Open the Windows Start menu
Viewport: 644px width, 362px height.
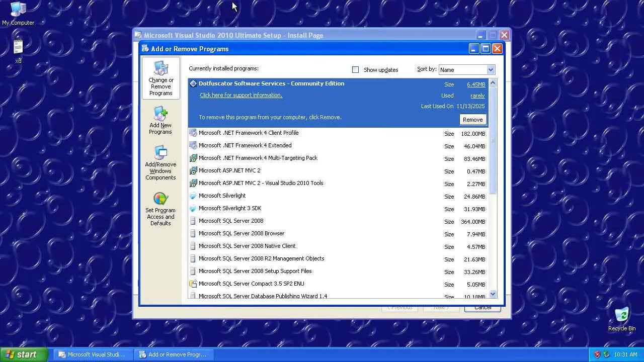24,354
